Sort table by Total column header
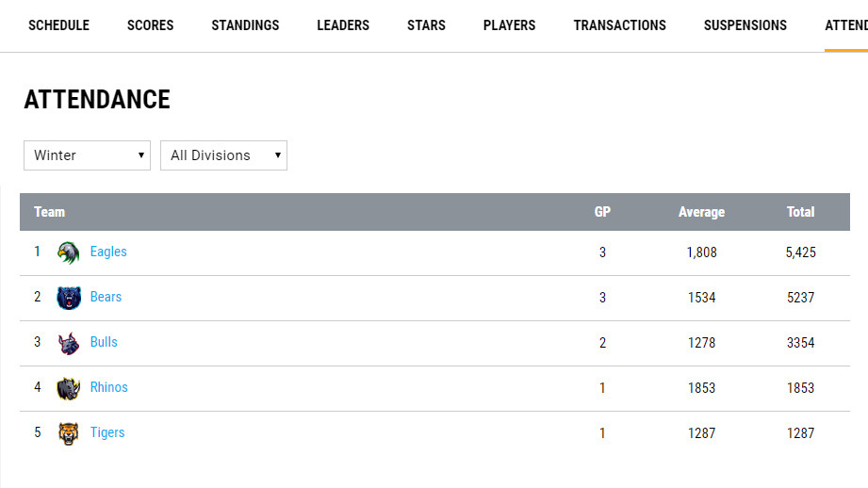The image size is (868, 488). (800, 212)
